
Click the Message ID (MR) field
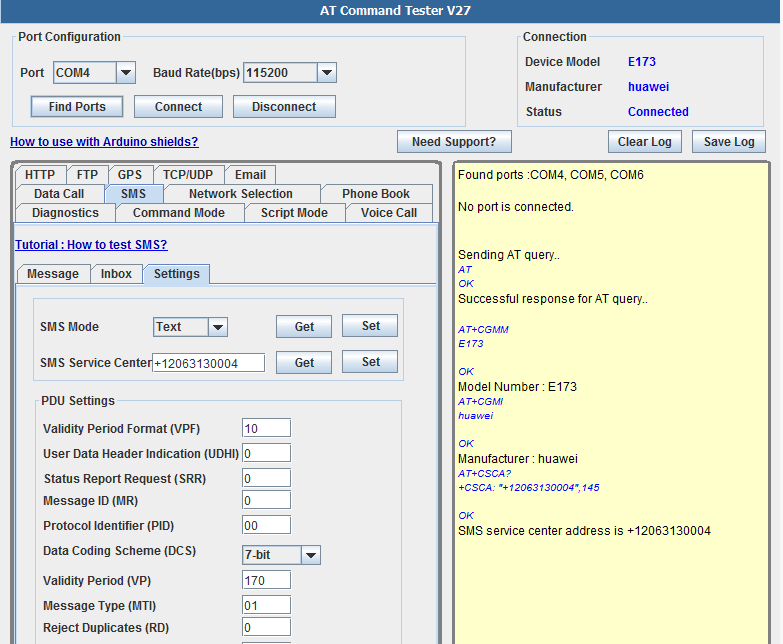pyautogui.click(x=267, y=500)
